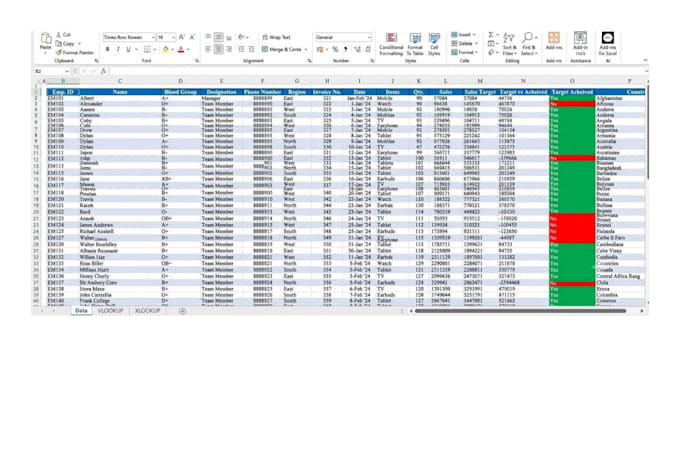
Task: Decrease font size with the smaller A icon
Action: click(192, 37)
